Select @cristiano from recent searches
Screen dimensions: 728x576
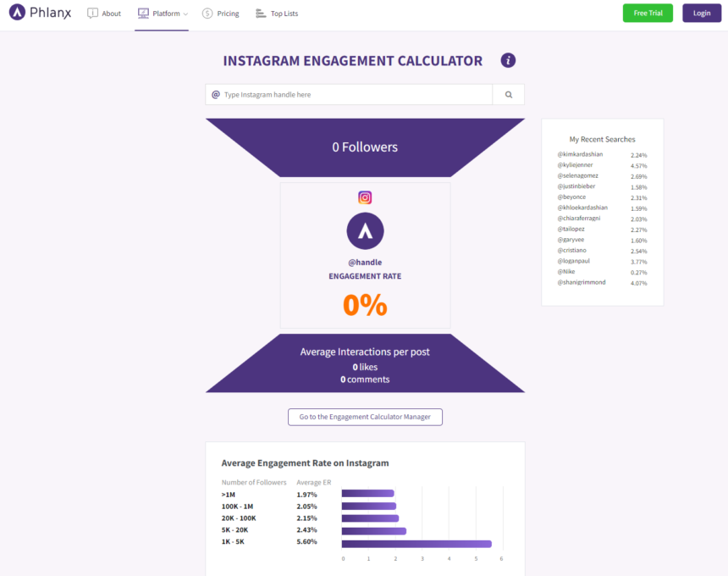pos(571,251)
